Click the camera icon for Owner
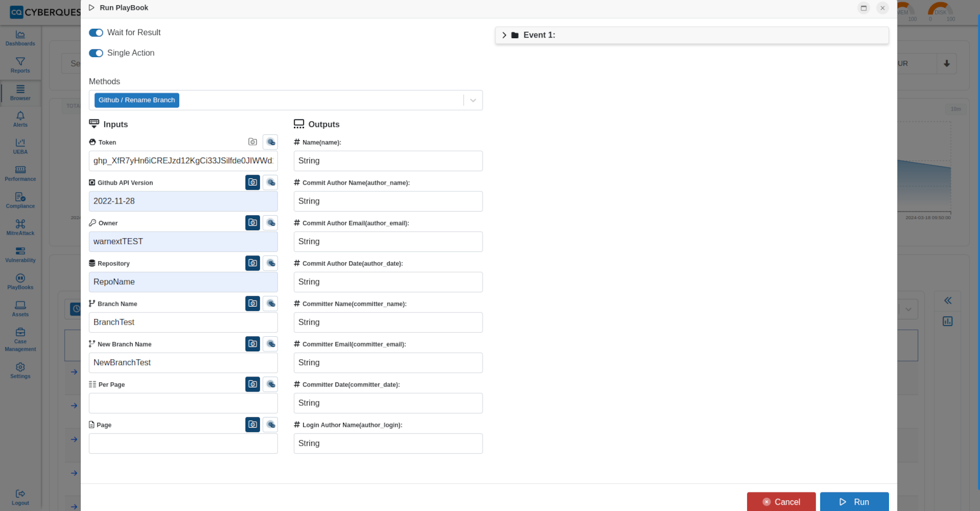Viewport: 980px width, 511px height. click(x=252, y=223)
